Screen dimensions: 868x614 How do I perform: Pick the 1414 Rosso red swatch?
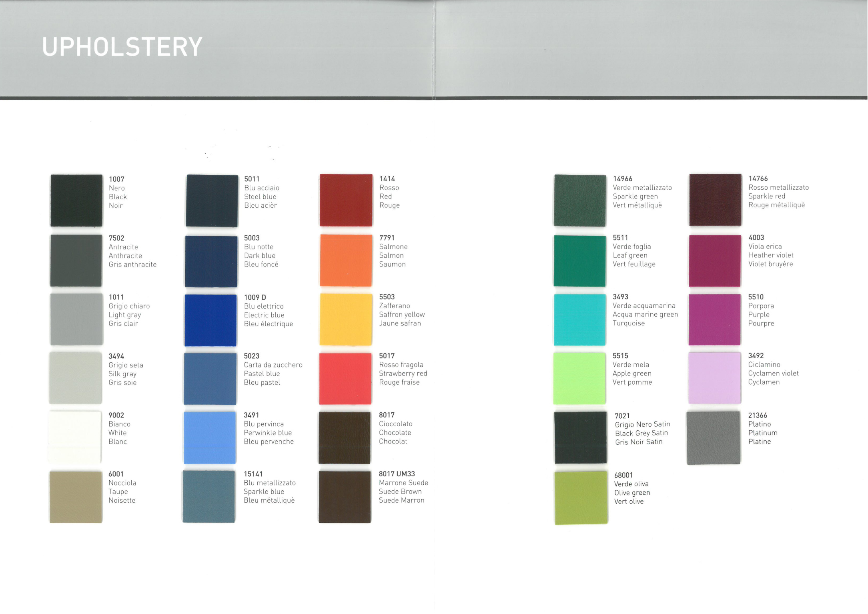346,200
